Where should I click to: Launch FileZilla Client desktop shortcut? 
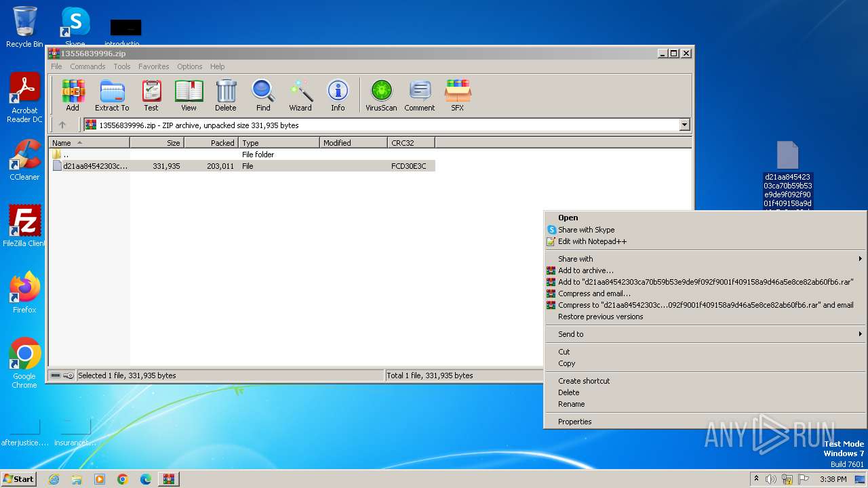(24, 226)
